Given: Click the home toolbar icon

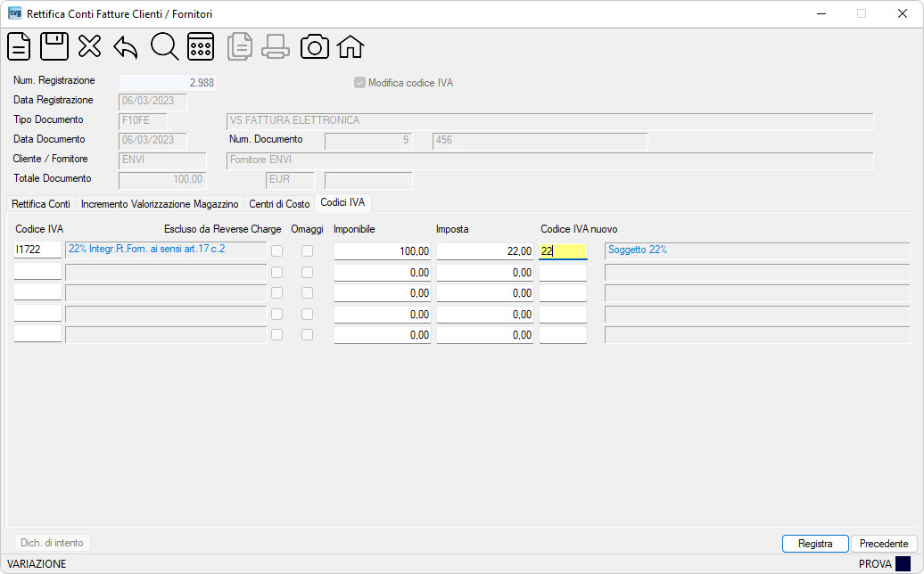Looking at the screenshot, I should (351, 46).
